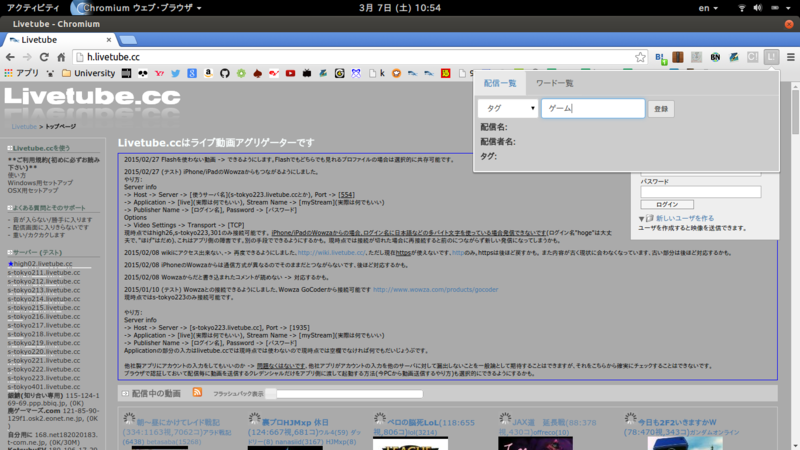Open the Twitter bird bookmark
This screenshot has height=450, width=800.
click(x=176, y=73)
